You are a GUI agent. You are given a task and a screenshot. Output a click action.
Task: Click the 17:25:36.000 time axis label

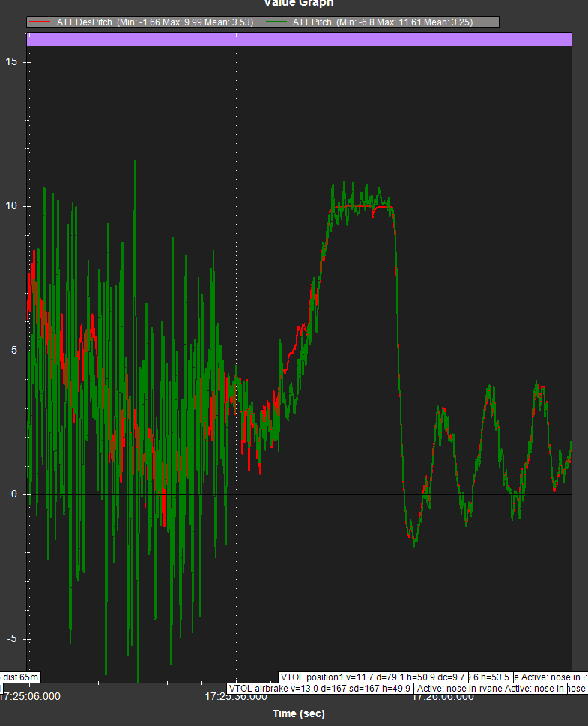pos(236,698)
